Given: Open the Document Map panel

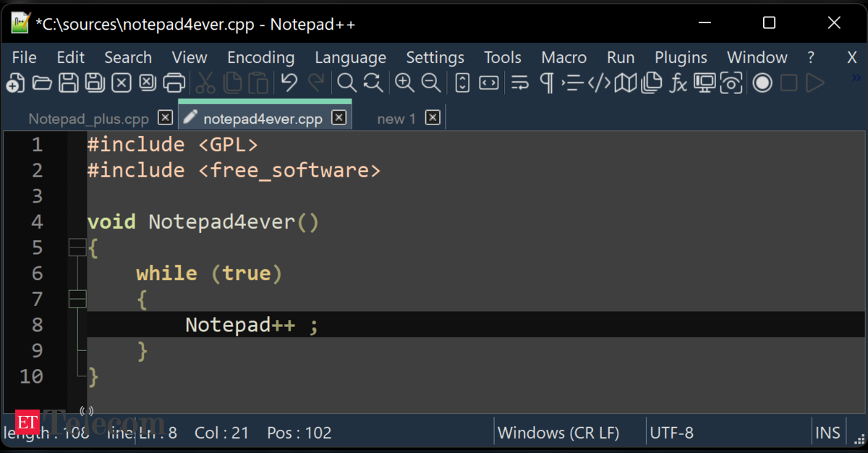Looking at the screenshot, I should point(625,83).
